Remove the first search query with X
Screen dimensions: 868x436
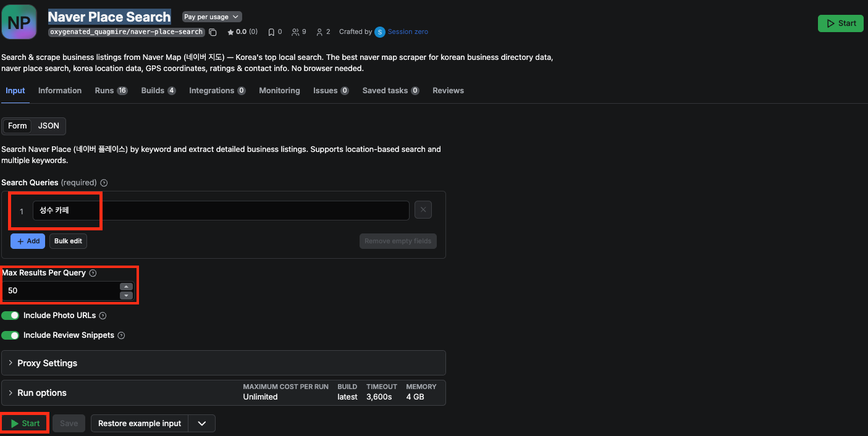click(423, 210)
